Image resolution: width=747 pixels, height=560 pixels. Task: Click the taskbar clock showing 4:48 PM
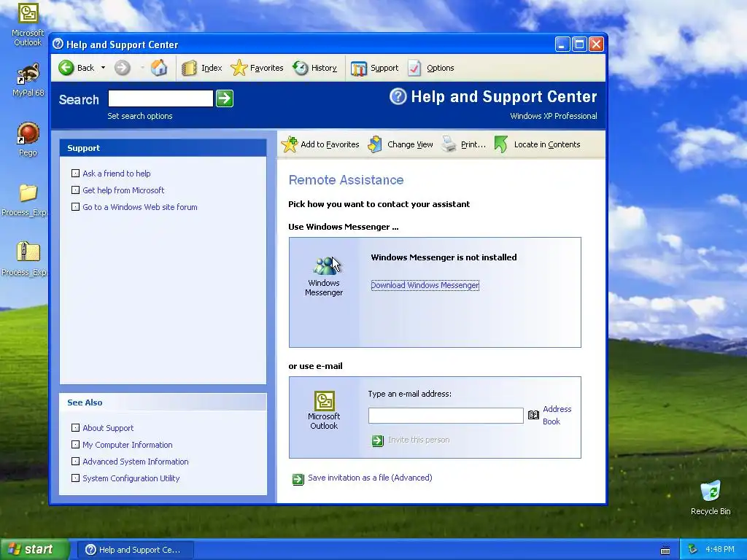720,550
